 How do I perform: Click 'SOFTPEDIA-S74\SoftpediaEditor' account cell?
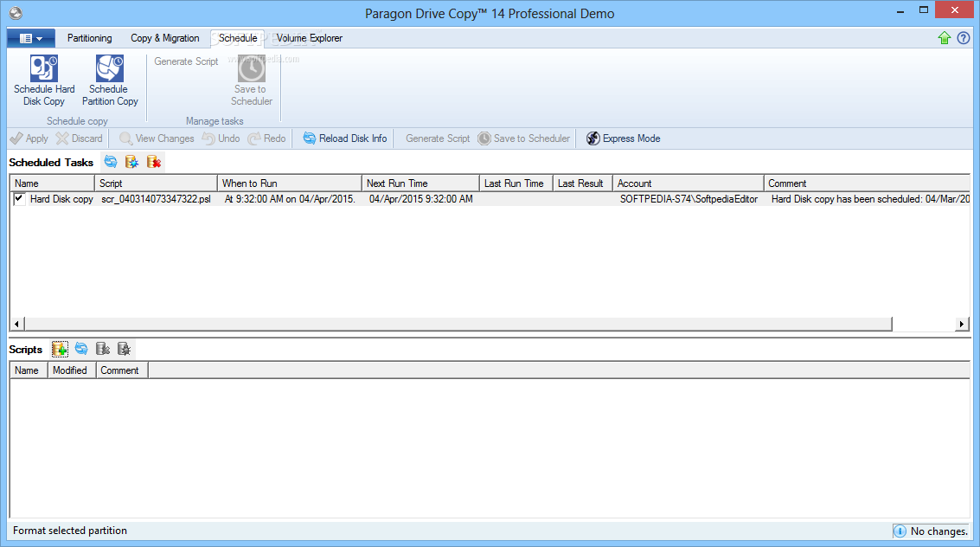click(x=689, y=199)
